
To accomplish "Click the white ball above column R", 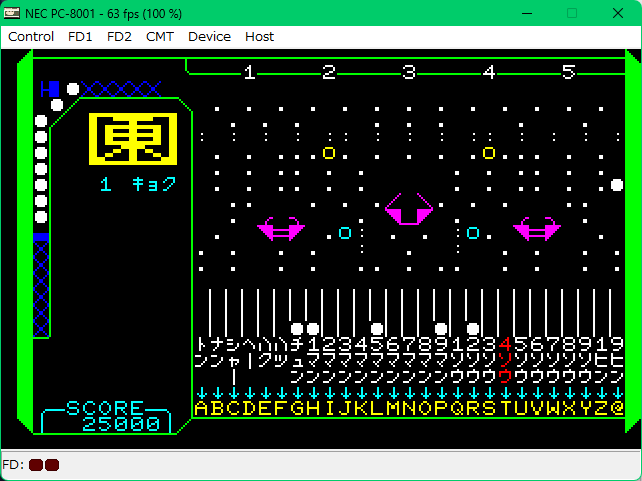I will point(473,329).
